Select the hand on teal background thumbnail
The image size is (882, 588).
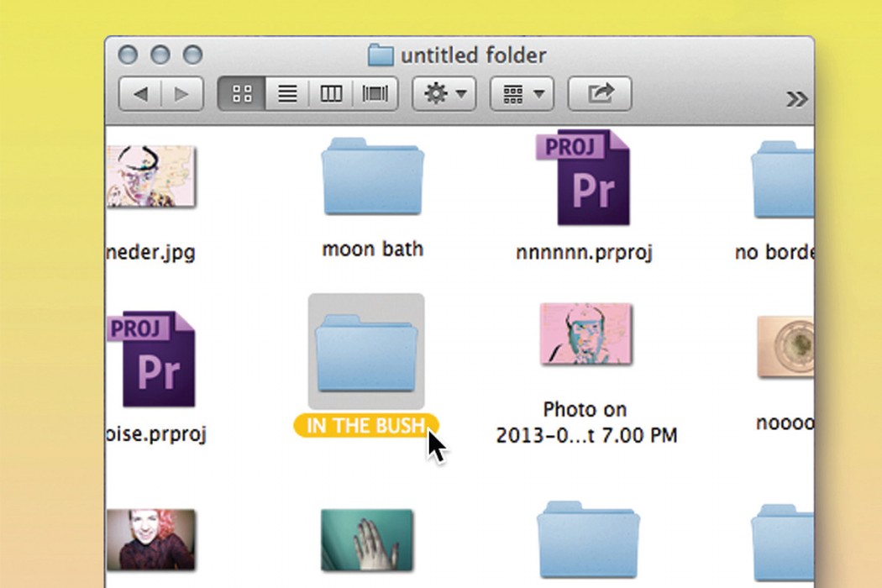[367, 539]
